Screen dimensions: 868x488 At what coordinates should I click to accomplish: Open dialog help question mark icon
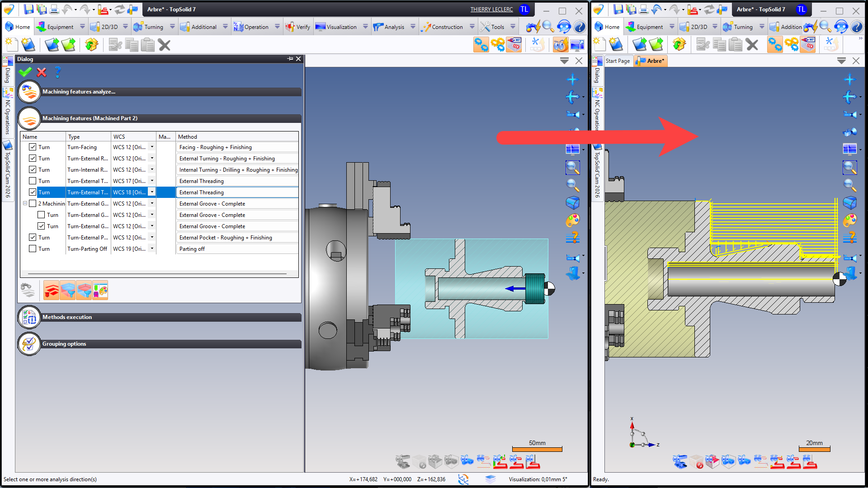click(57, 72)
